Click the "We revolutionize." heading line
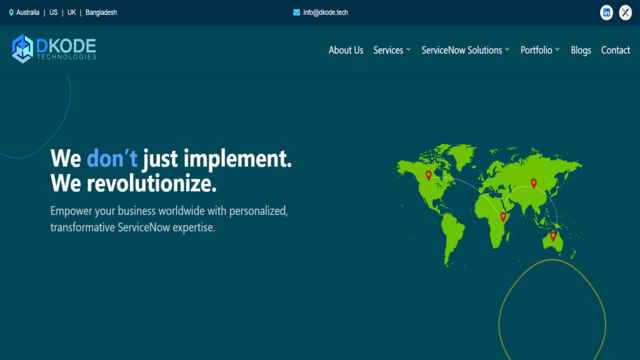This screenshot has height=360, width=640. pyautogui.click(x=133, y=184)
